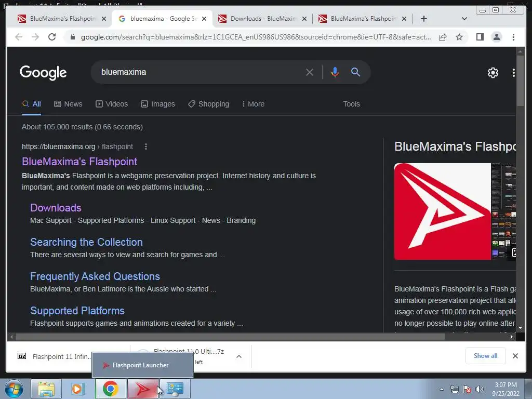This screenshot has width=532, height=399.
Task: Dismiss the downloads bar
Action: (x=515, y=356)
